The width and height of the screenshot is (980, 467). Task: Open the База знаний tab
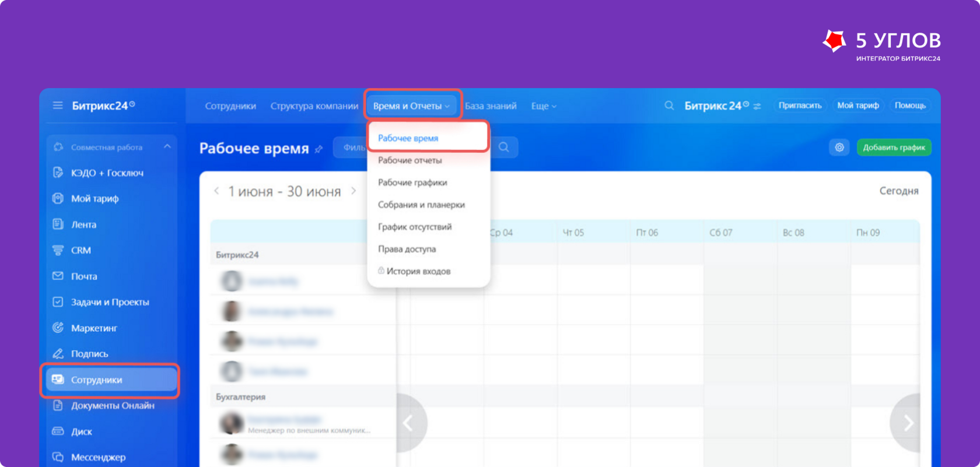pyautogui.click(x=491, y=106)
